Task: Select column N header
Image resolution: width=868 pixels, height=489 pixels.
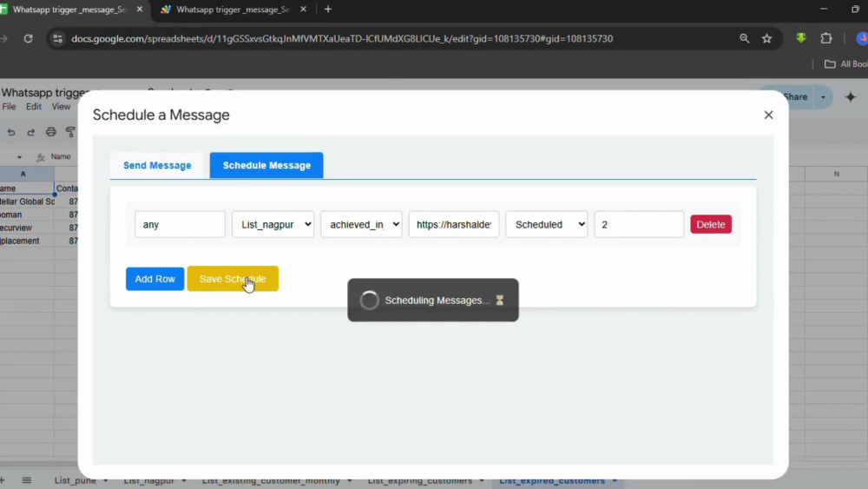Action: 836,174
